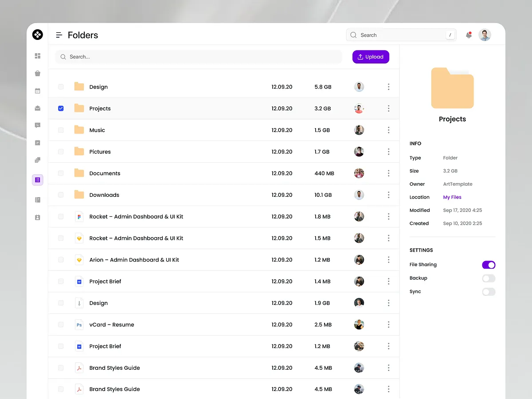Screen dimensions: 532x399
Task: Open options menu for vCard – Resume file
Action: click(388, 325)
